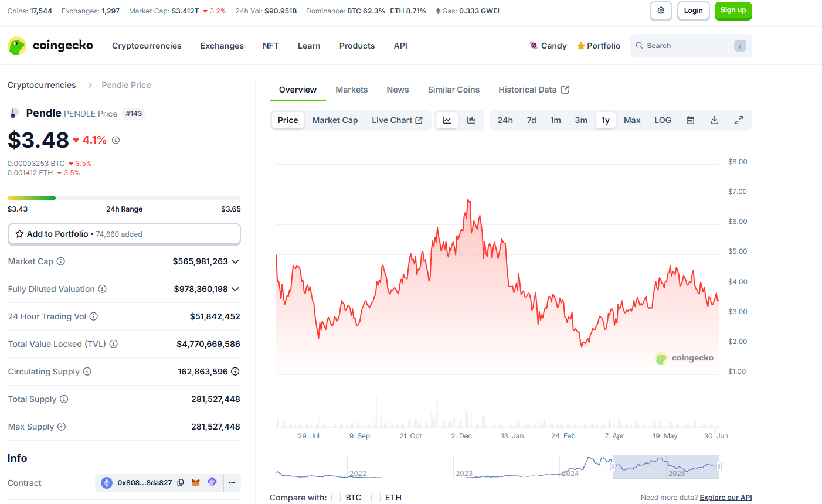Toggle LOG scale on chart
The width and height of the screenshot is (822, 504).
click(663, 120)
